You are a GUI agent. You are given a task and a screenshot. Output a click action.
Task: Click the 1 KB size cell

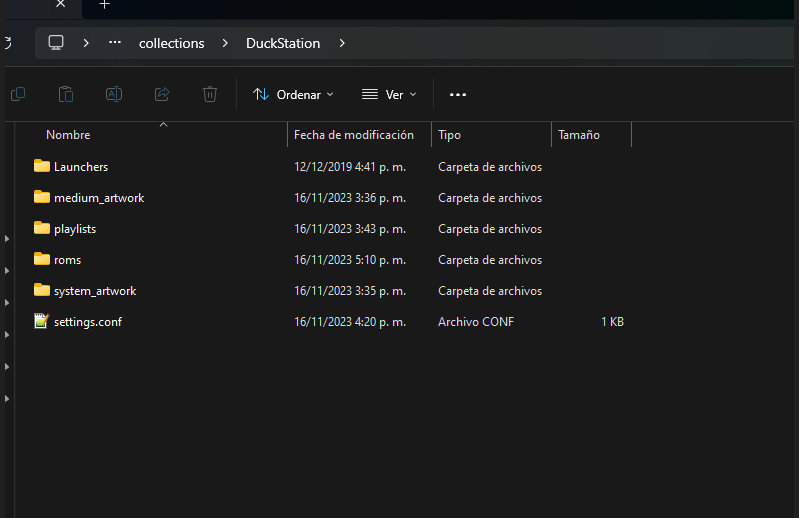pyautogui.click(x=612, y=322)
